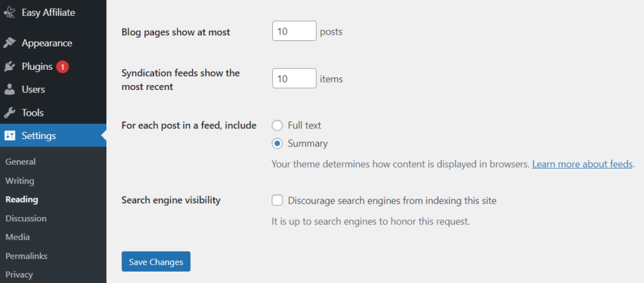This screenshot has height=283, width=644.
Task: Enable Discourage search engines checkbox
Action: [277, 201]
